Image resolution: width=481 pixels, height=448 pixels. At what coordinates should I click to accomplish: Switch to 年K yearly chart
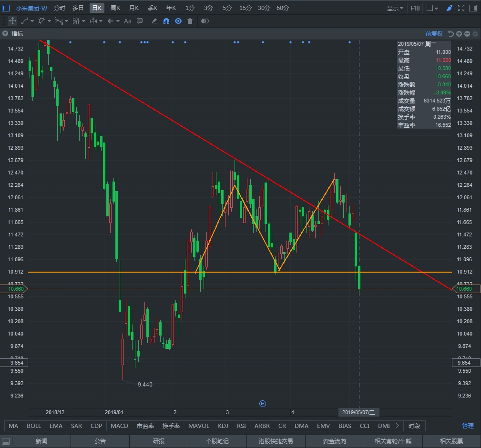(x=171, y=8)
